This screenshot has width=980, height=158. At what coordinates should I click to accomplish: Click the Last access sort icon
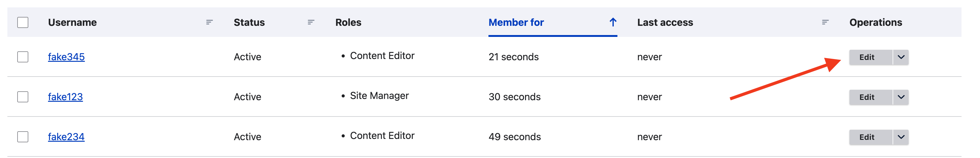coord(825,22)
